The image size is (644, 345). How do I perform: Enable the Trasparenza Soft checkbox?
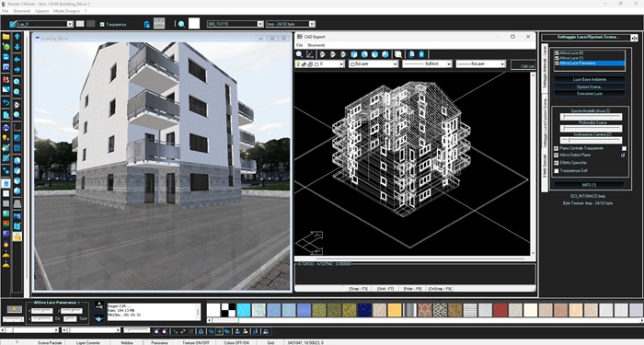coord(557,171)
